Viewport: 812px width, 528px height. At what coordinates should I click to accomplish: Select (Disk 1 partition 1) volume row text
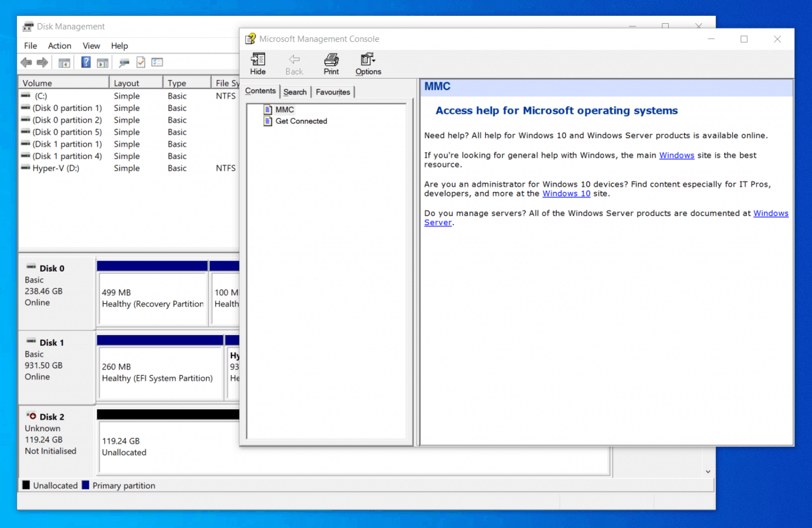67,144
